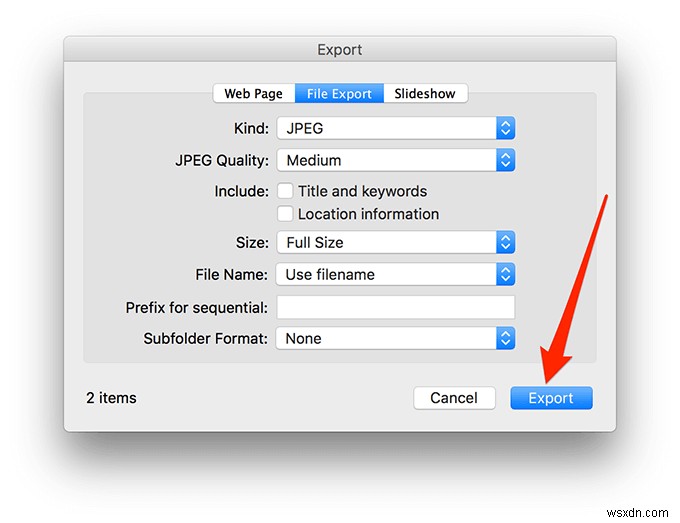Click the 2 items count label
This screenshot has width=680, height=523.
click(x=111, y=398)
